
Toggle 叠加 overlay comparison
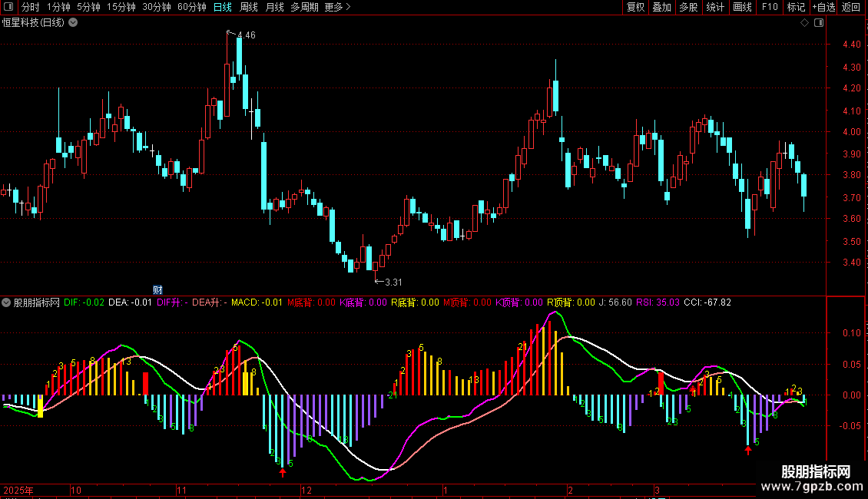[x=662, y=7]
